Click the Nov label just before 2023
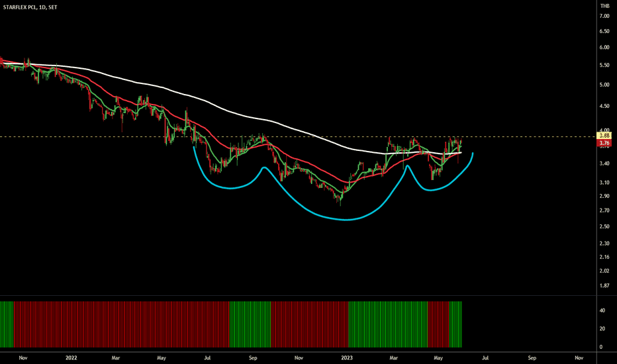617x364 pixels. (299, 357)
